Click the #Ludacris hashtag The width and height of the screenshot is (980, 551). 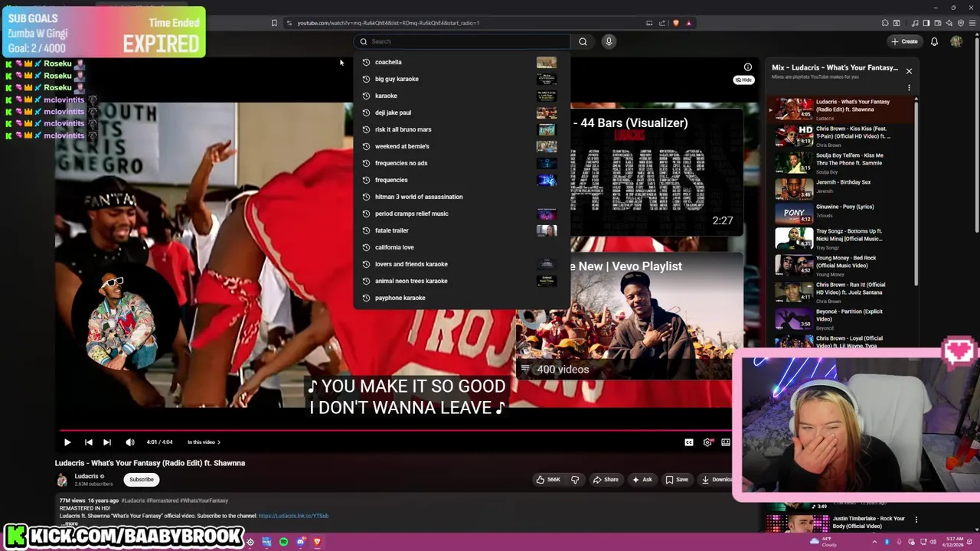(133, 500)
